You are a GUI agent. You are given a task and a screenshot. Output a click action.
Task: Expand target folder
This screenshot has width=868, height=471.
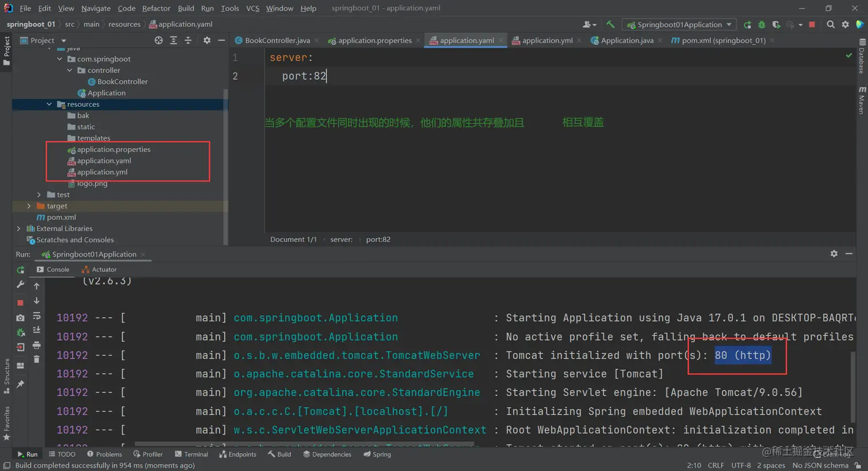point(29,206)
